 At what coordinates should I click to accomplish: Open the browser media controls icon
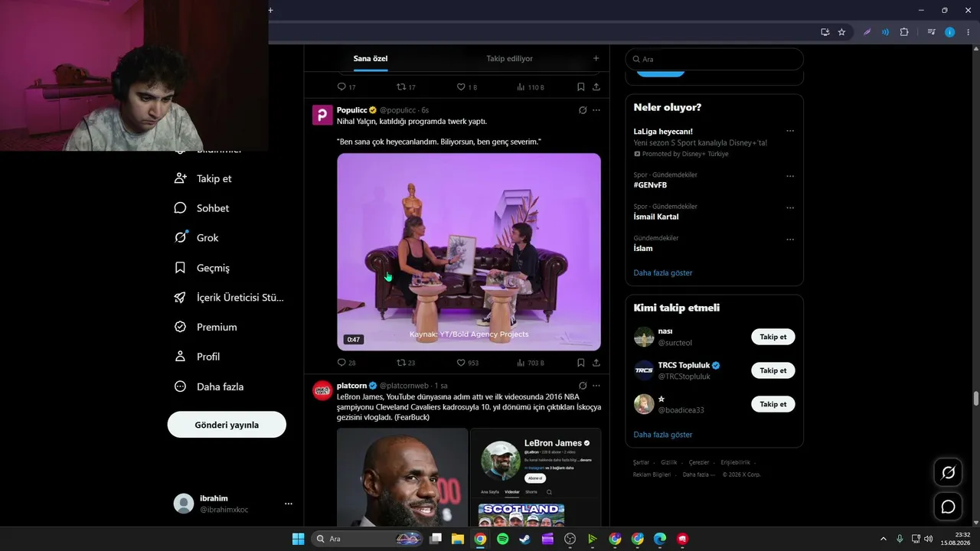pyautogui.click(x=931, y=32)
